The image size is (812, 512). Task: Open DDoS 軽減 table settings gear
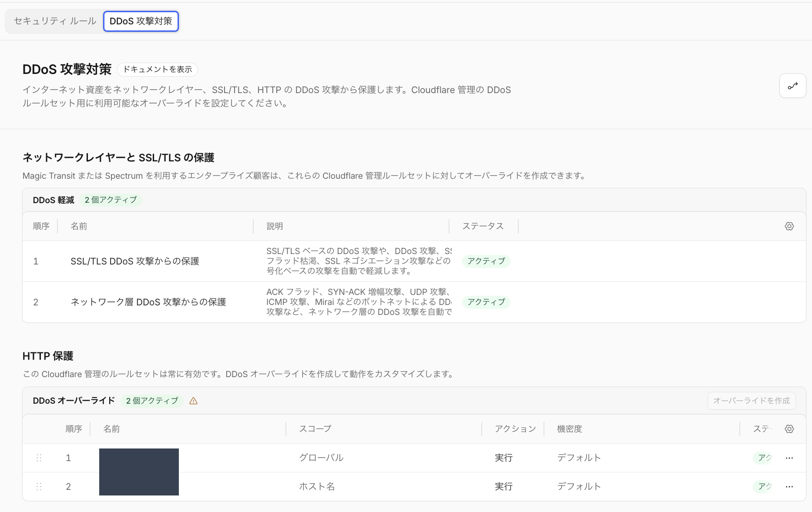(x=789, y=226)
